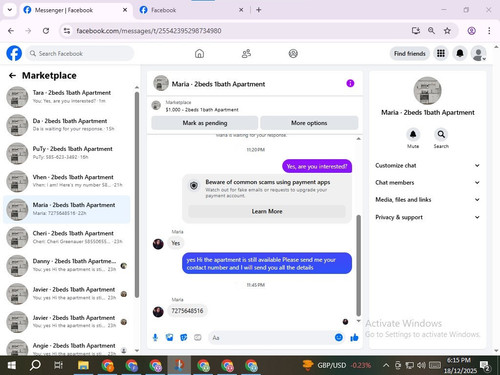Viewport: 500px width, 375px height.
Task: Click Mark as pending button
Action: click(x=205, y=123)
